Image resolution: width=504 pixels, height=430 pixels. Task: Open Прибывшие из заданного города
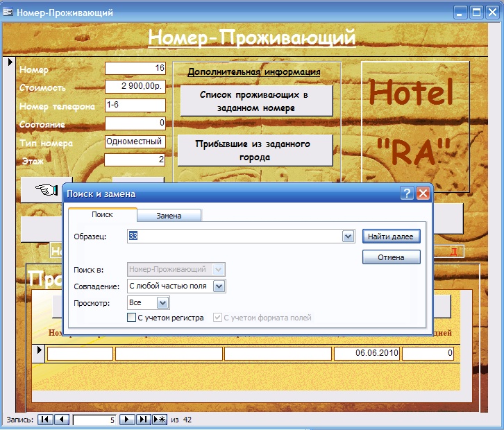coord(255,150)
